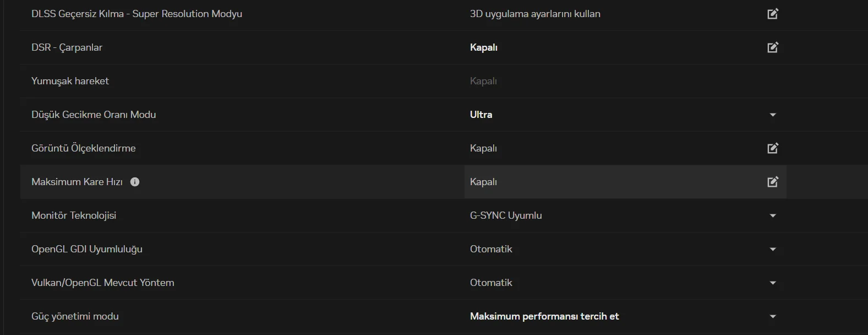Show info tooltip for Maksimum Kare Hızı

pos(135,182)
